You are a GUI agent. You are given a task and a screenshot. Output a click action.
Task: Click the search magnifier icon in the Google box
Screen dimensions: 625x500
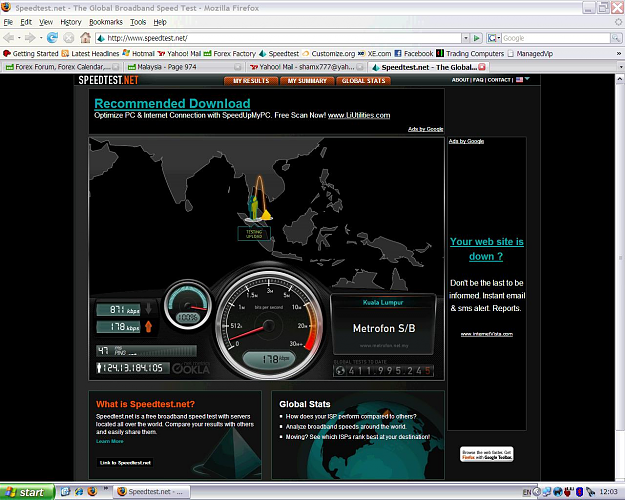click(616, 38)
